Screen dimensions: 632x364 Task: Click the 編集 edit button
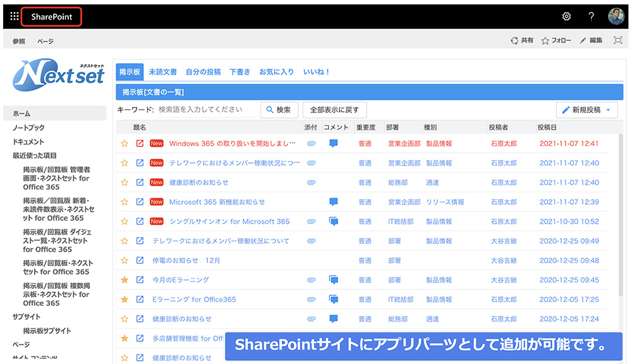pyautogui.click(x=591, y=40)
